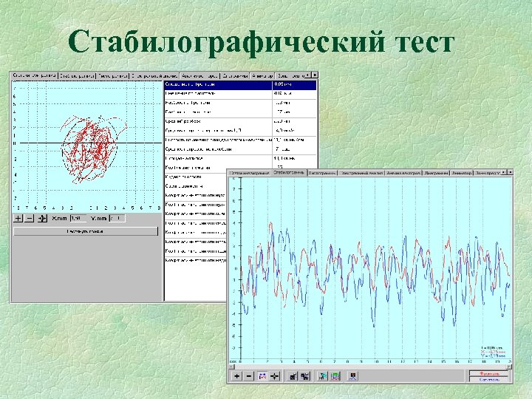Screen dimensions: 532x399
Task: Click the red Фронталь button
Action: pyautogui.click(x=489, y=373)
